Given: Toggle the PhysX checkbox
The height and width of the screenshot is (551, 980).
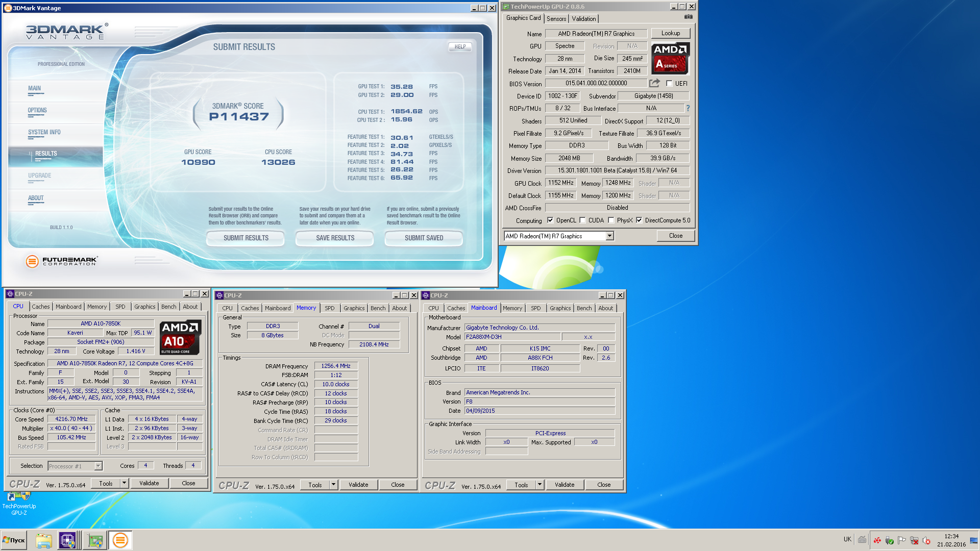Looking at the screenshot, I should pyautogui.click(x=611, y=220).
